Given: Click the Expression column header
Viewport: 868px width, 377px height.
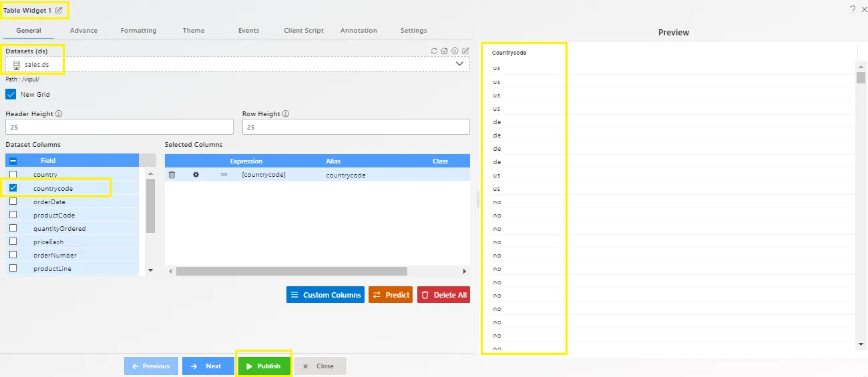Looking at the screenshot, I should (x=246, y=161).
